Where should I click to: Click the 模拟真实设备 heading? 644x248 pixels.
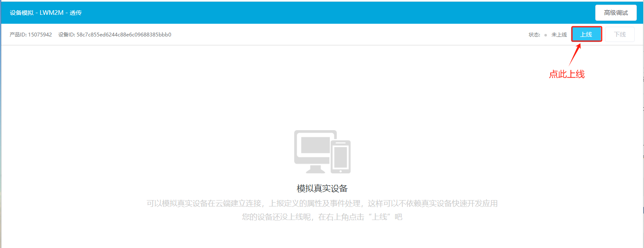[322, 189]
